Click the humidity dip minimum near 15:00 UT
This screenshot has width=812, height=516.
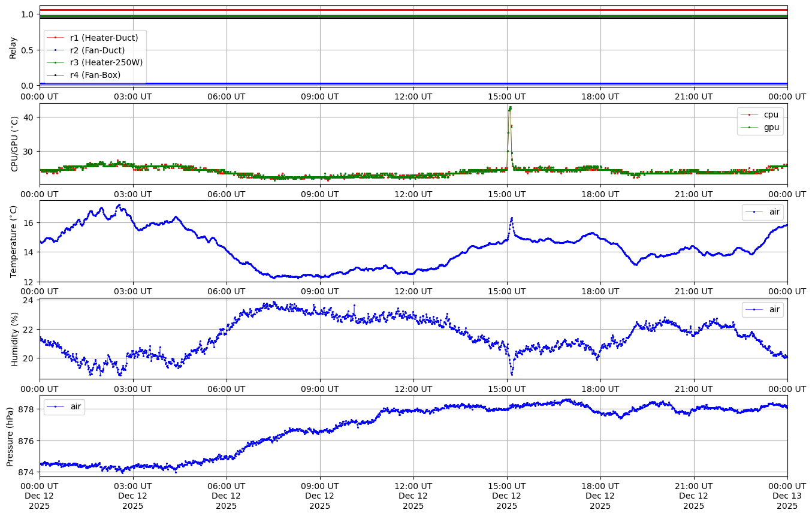512,375
